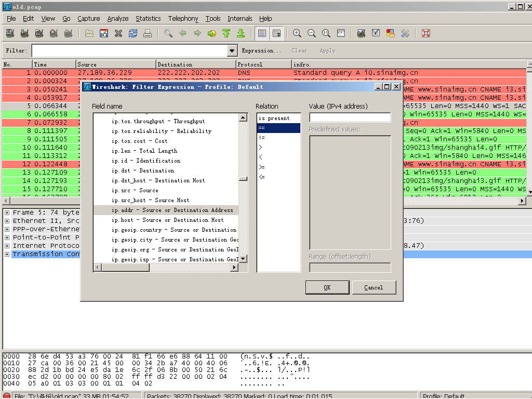This screenshot has width=532, height=399.
Task: Zoom out toolbar icon
Action: [x=312, y=33]
